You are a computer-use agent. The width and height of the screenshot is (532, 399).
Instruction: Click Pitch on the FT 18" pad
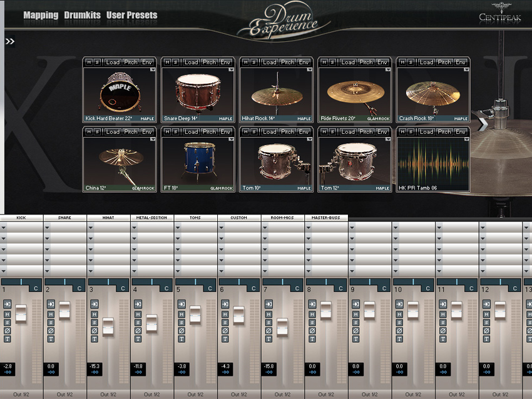click(x=209, y=131)
